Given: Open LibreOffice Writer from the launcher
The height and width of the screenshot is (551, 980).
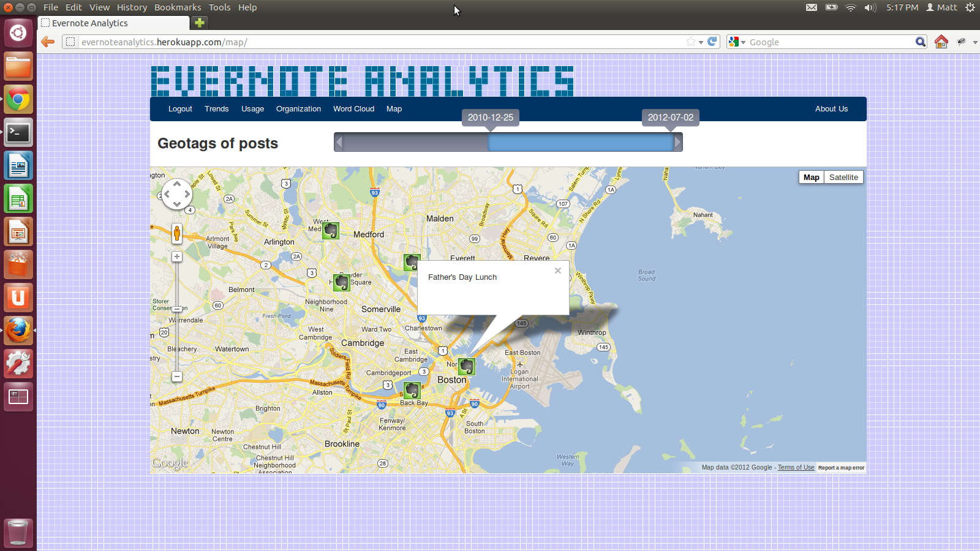Looking at the screenshot, I should coord(18,165).
